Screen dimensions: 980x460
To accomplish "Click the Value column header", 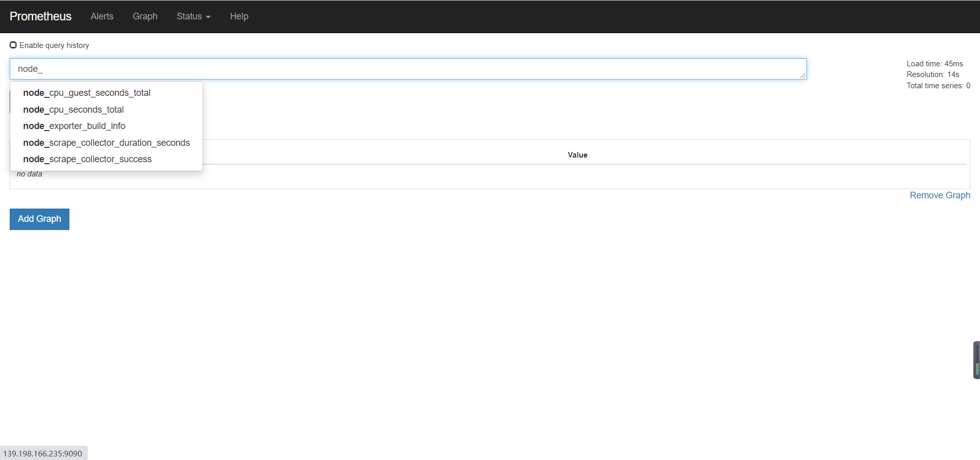I will click(577, 155).
